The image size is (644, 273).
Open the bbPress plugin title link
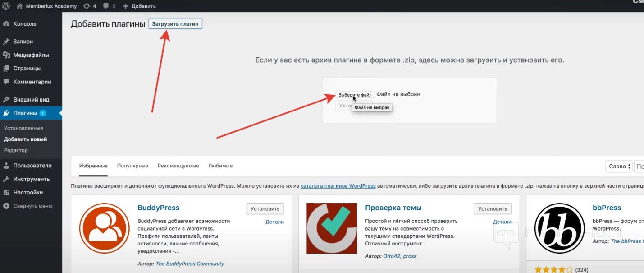(x=607, y=208)
